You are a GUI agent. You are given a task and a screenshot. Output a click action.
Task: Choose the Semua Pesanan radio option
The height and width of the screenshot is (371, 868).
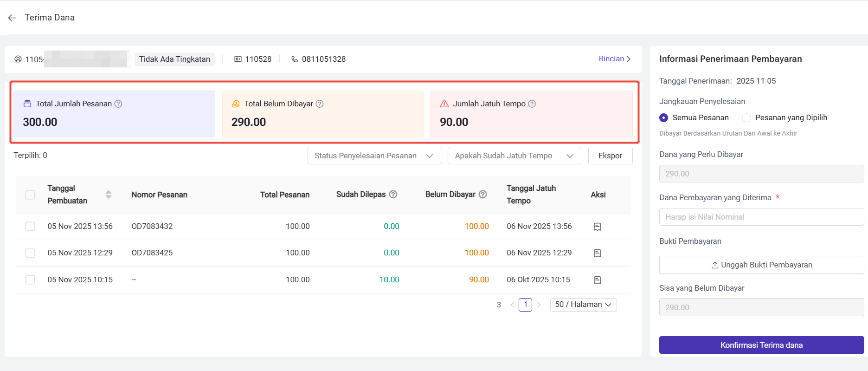point(664,118)
